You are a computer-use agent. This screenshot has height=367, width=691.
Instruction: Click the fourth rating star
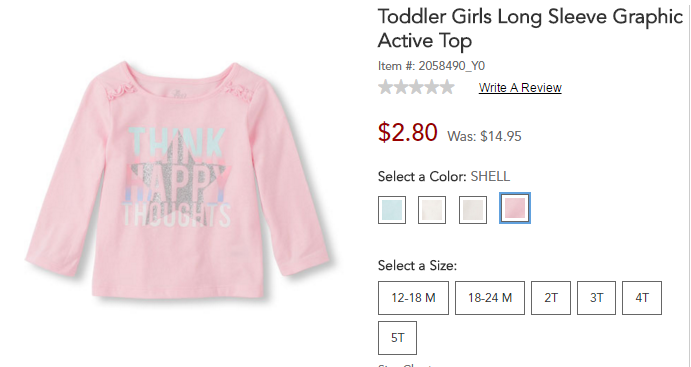click(x=432, y=87)
